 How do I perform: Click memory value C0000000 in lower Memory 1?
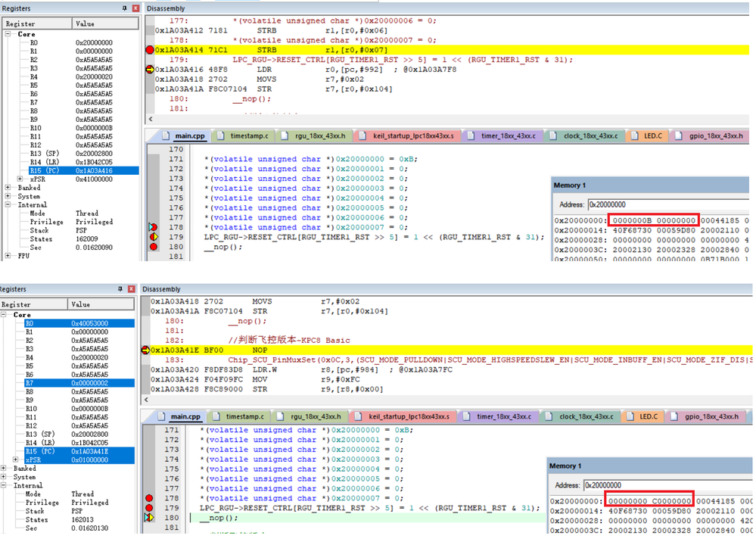click(671, 501)
